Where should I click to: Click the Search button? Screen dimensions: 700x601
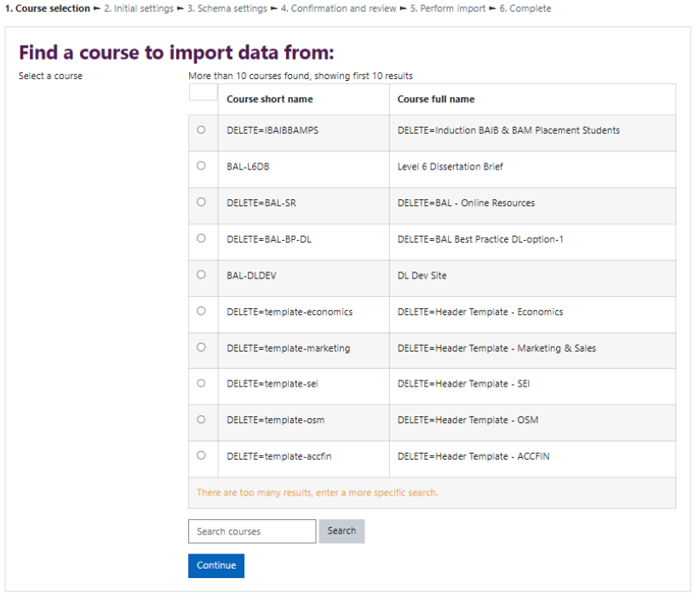(341, 531)
